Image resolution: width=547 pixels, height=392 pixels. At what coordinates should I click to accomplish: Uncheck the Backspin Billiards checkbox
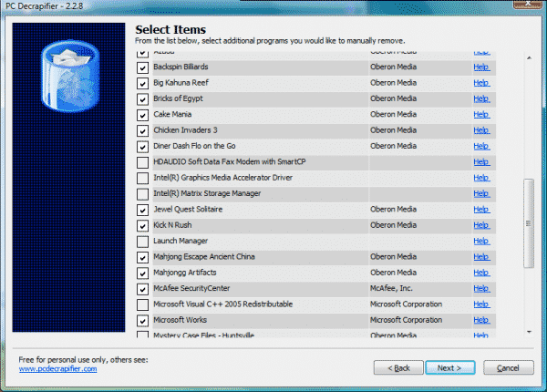tap(142, 67)
